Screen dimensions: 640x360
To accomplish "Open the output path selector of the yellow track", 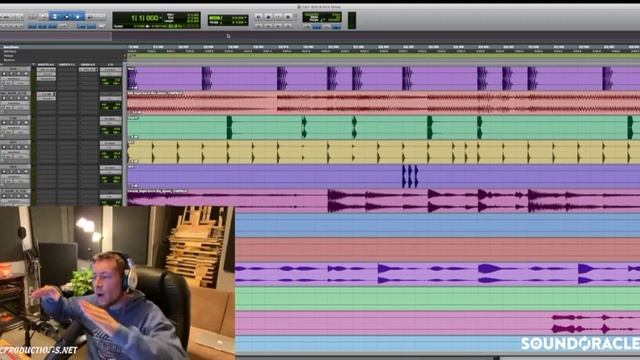I will (111, 148).
